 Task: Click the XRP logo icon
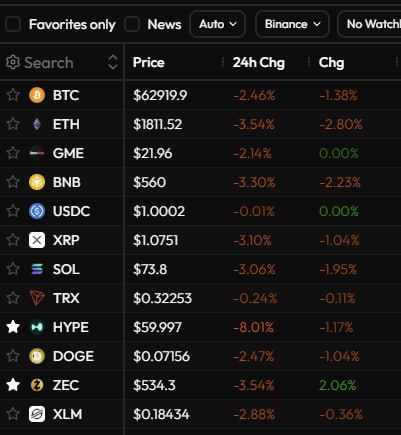[37, 240]
